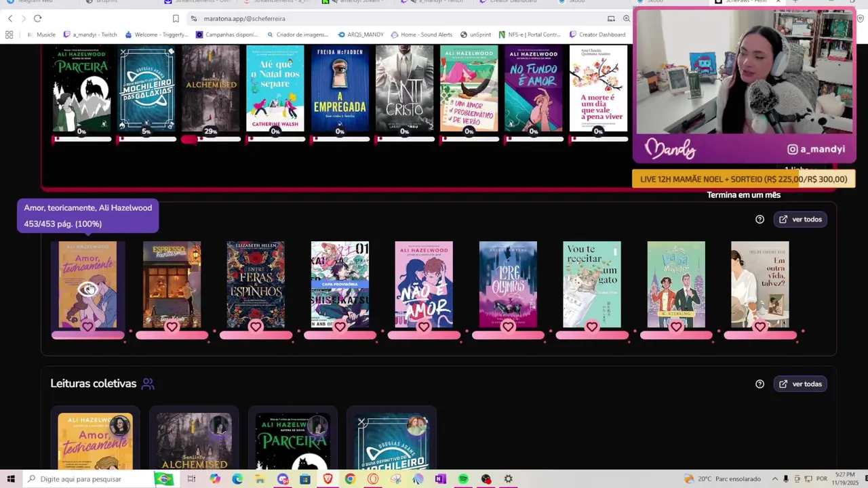The width and height of the screenshot is (868, 488).
Task: Click the heart icon under Não é Amor
Action: point(424,327)
